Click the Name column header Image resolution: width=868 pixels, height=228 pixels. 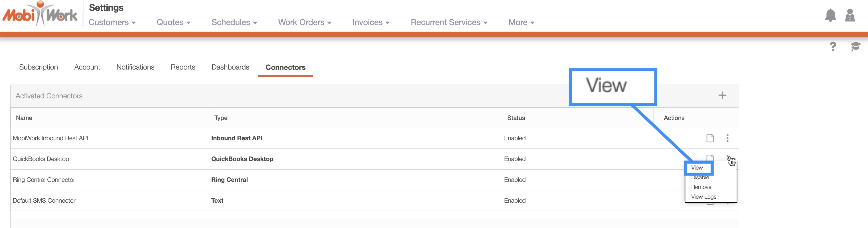[x=24, y=118]
